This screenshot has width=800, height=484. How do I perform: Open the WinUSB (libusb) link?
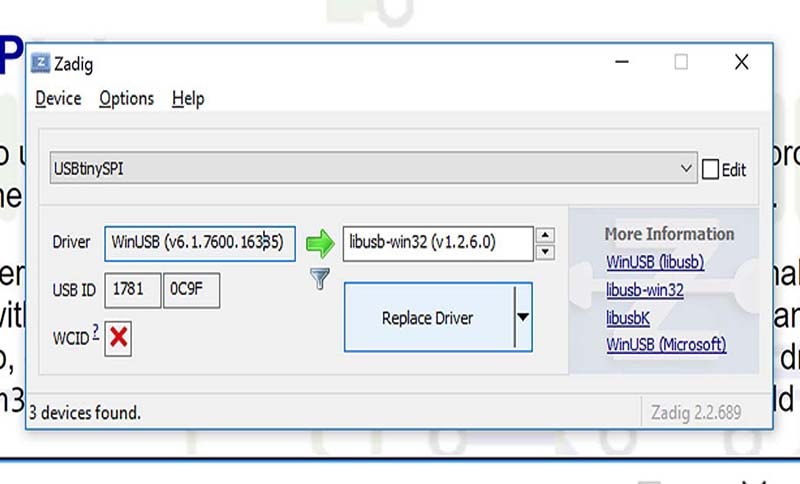(x=655, y=262)
